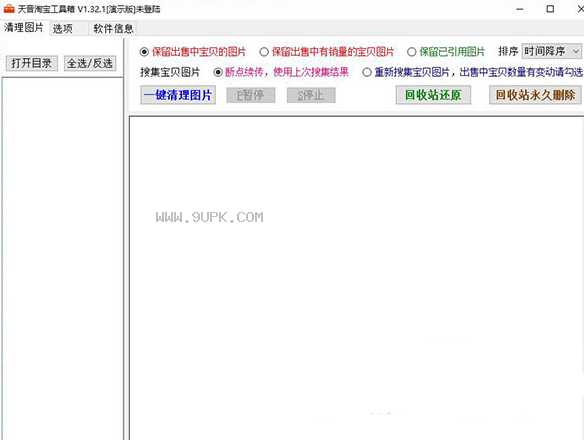The height and width of the screenshot is (440, 584).
Task: Click the 回收站永久删除 button
Action: pos(535,95)
